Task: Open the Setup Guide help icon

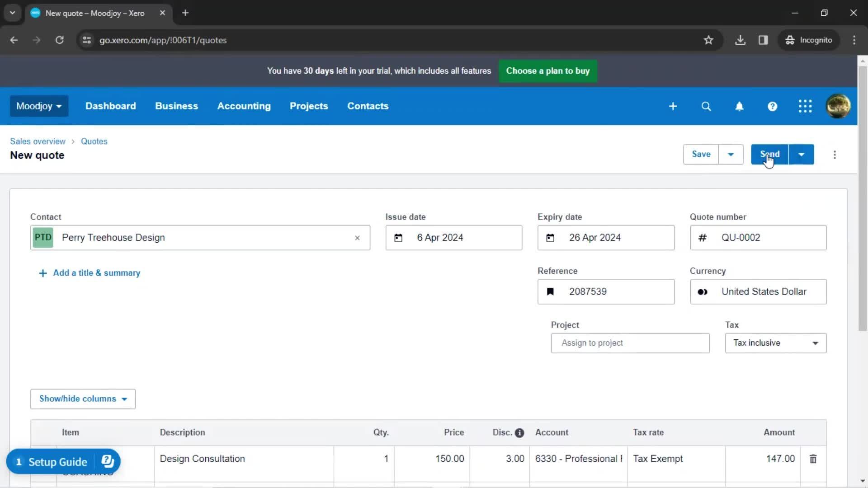Action: [x=108, y=461]
